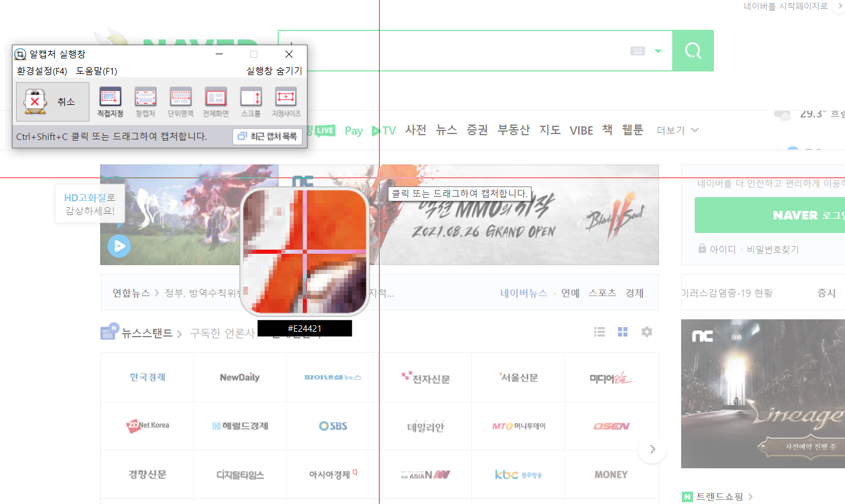Screen dimensions: 845x504
Task: Open 헤럴드경제 press logo
Action: coord(240,426)
